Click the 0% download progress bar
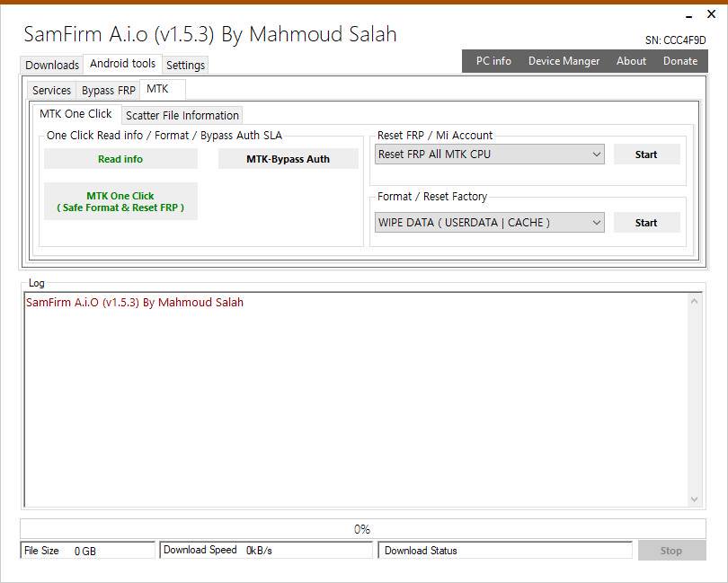Image resolution: width=728 pixels, height=583 pixels. [362, 529]
